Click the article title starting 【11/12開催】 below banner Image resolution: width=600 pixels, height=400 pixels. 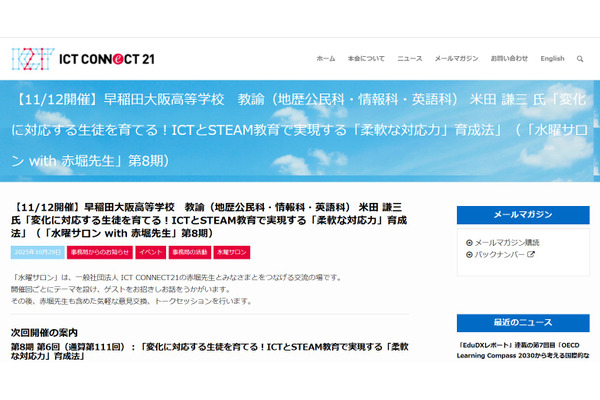[209, 220]
